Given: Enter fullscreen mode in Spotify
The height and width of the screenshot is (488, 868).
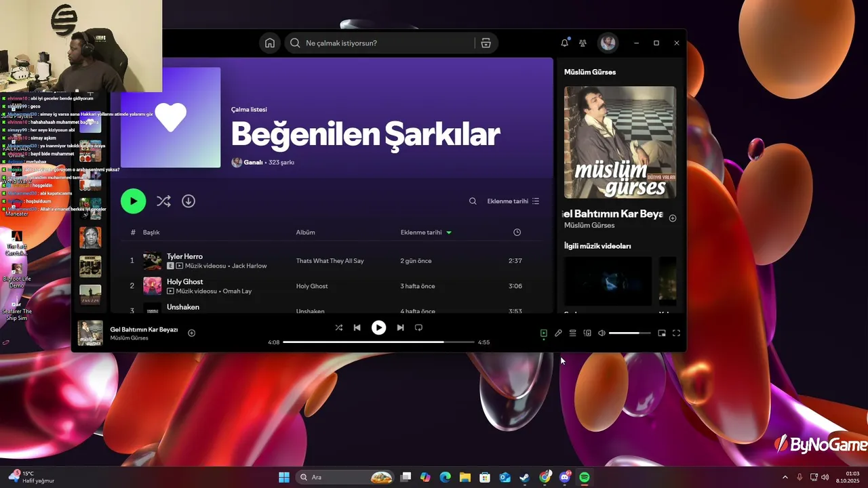Looking at the screenshot, I should [676, 333].
